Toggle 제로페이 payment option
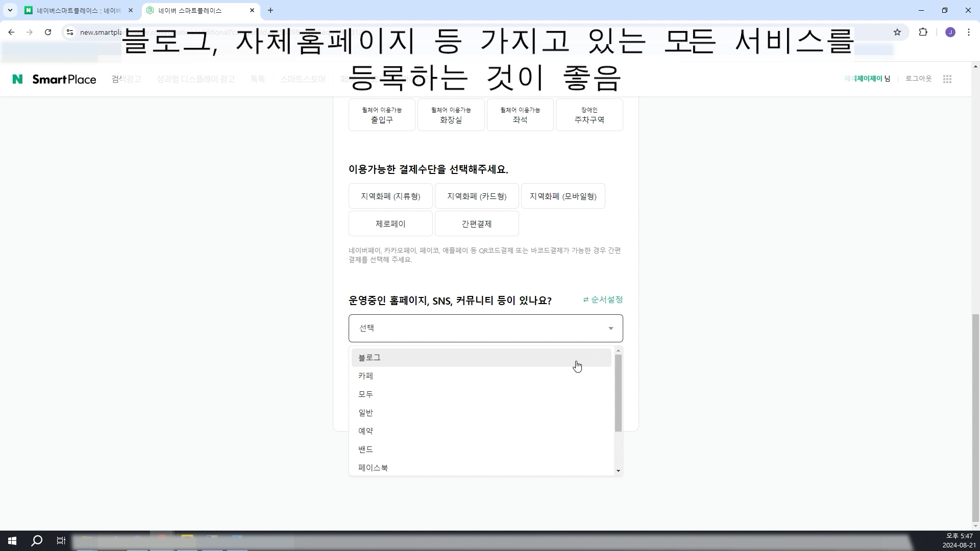The image size is (980, 551). 390,224
